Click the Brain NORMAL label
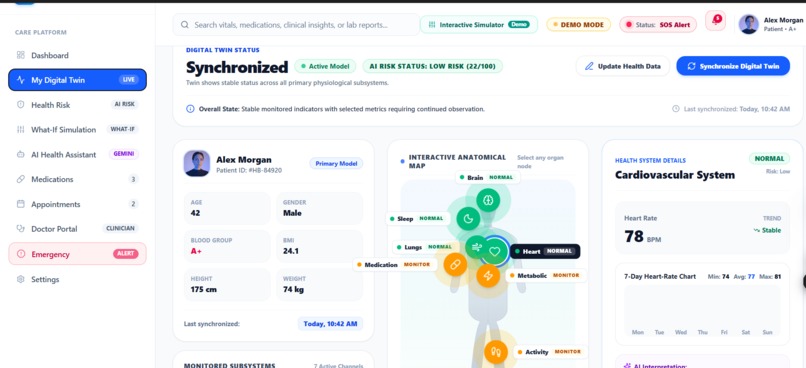806x368 pixels. 488,177
